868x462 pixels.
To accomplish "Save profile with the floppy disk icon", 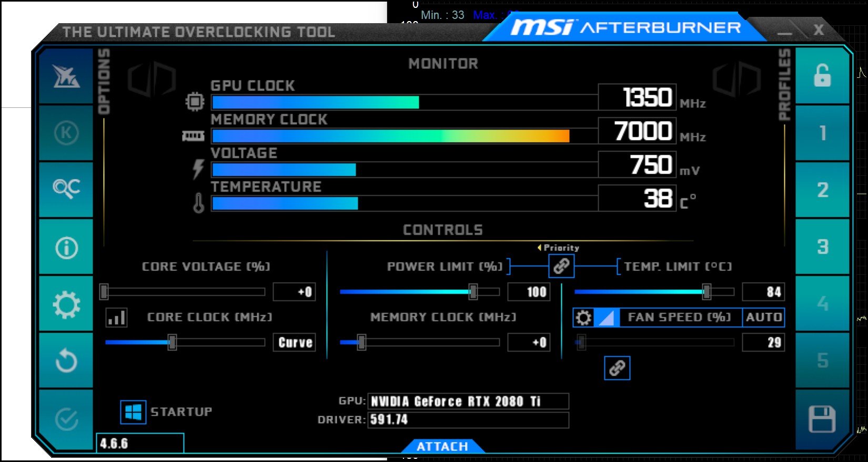I will (822, 419).
